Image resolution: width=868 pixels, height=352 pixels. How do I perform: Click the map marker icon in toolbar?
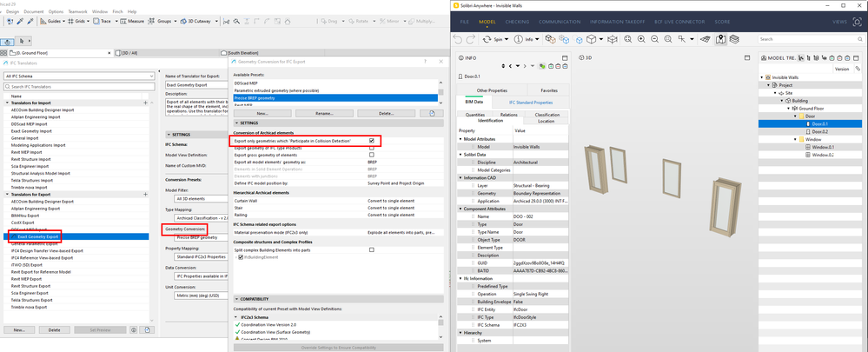point(720,39)
